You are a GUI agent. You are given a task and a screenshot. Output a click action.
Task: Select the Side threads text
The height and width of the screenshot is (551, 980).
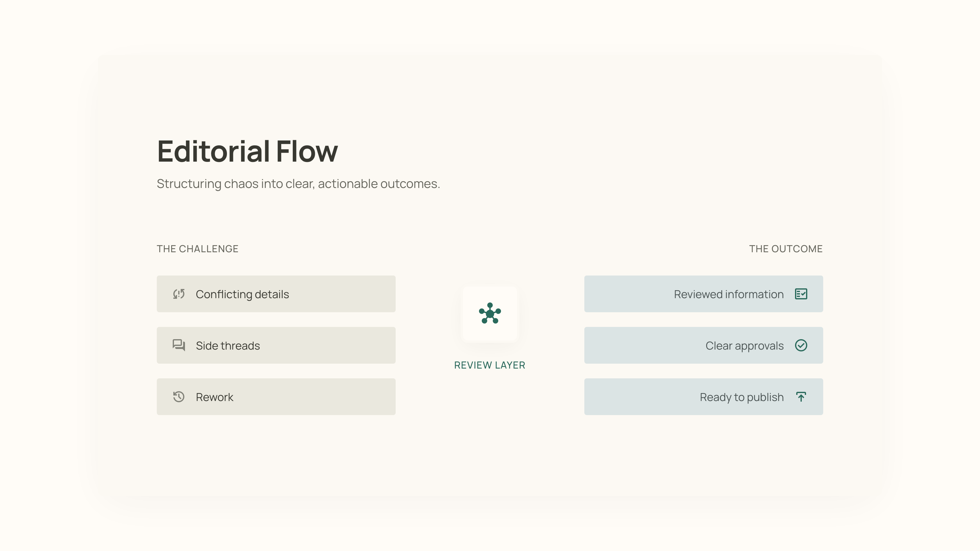tap(228, 346)
